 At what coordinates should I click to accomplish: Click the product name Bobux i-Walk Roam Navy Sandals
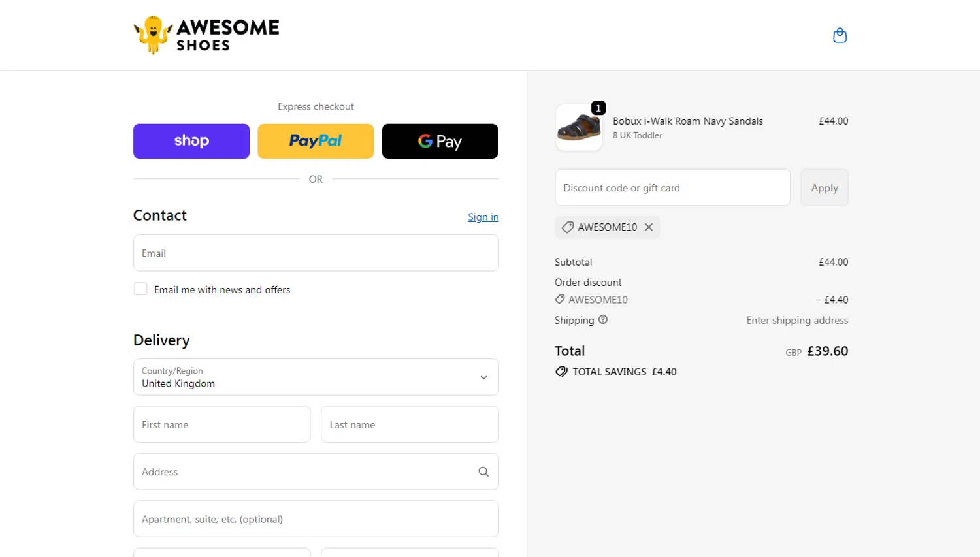click(x=688, y=121)
